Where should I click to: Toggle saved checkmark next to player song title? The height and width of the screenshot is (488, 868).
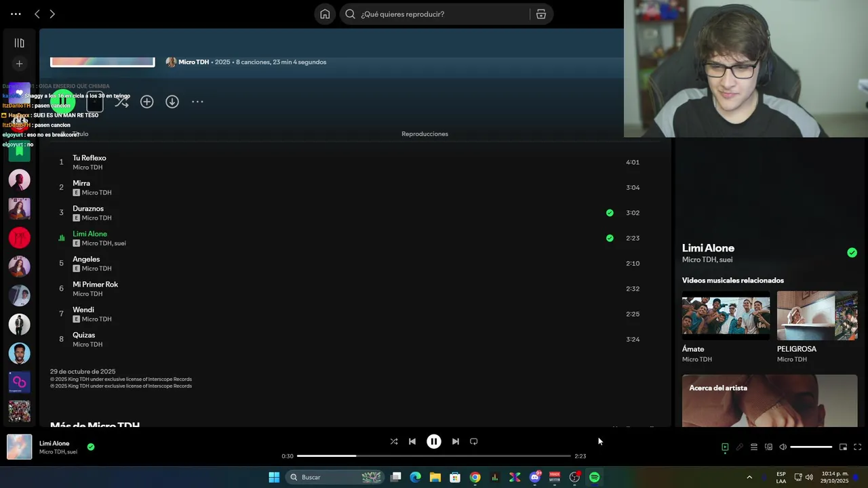(x=91, y=447)
